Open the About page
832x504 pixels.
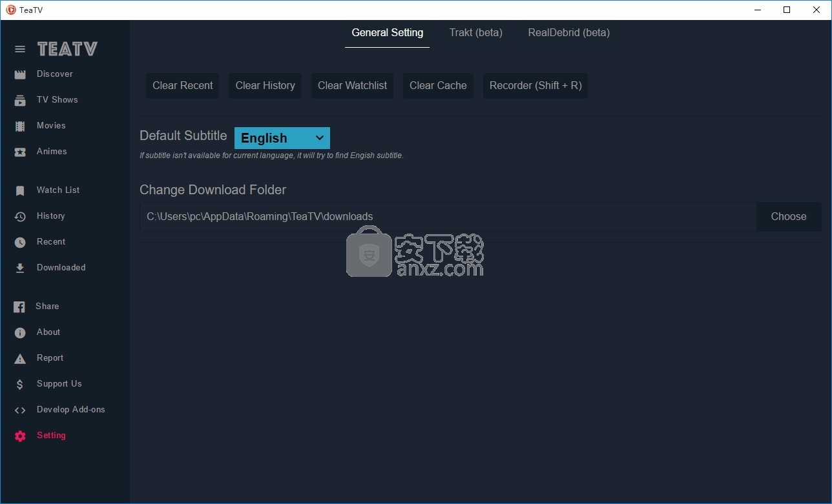(48, 332)
